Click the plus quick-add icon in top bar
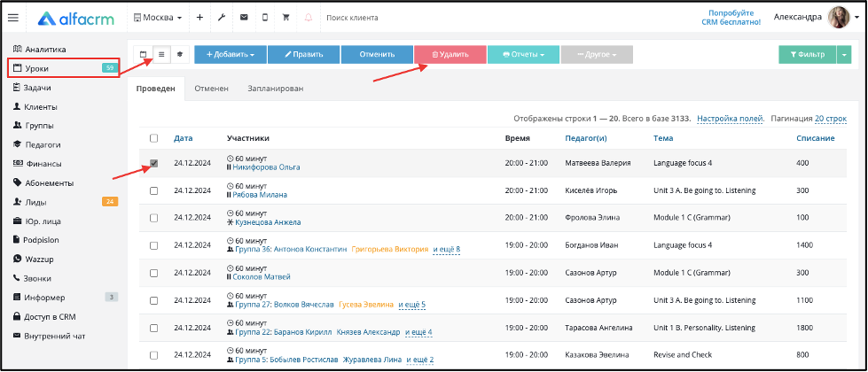Viewport: 868px width, 372px height. click(x=199, y=18)
